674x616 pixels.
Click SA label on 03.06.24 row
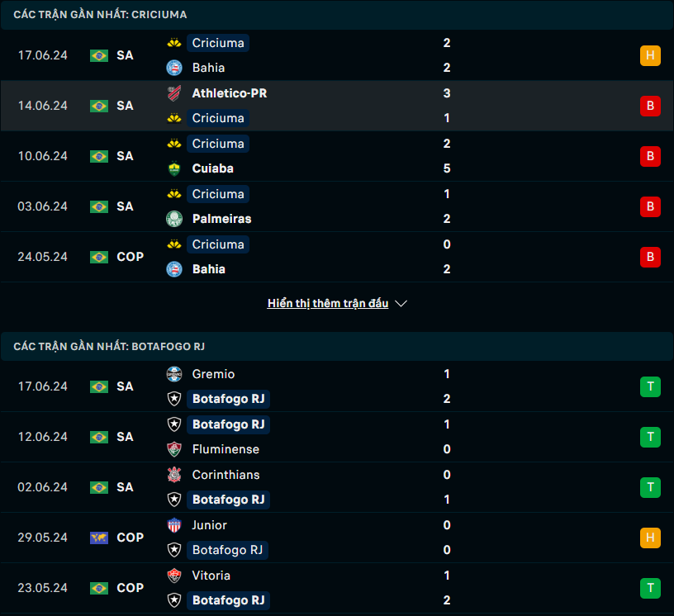125,206
